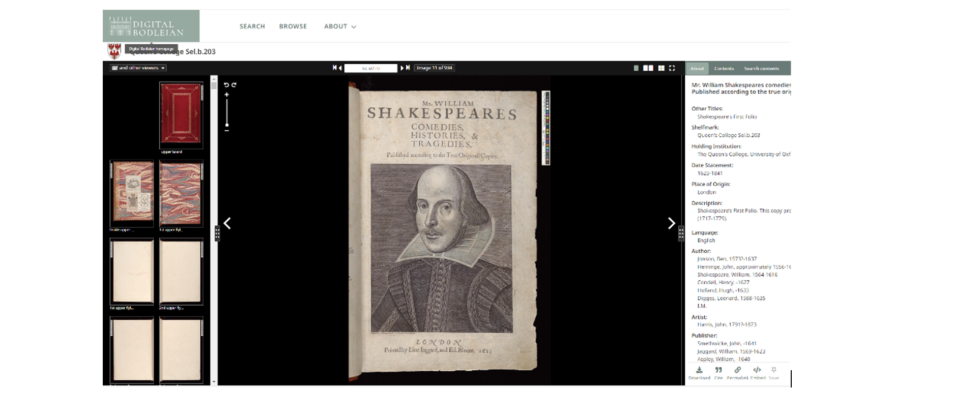Open author Holland, Hugh link
Viewport: 980px width, 418px height.
(723, 290)
